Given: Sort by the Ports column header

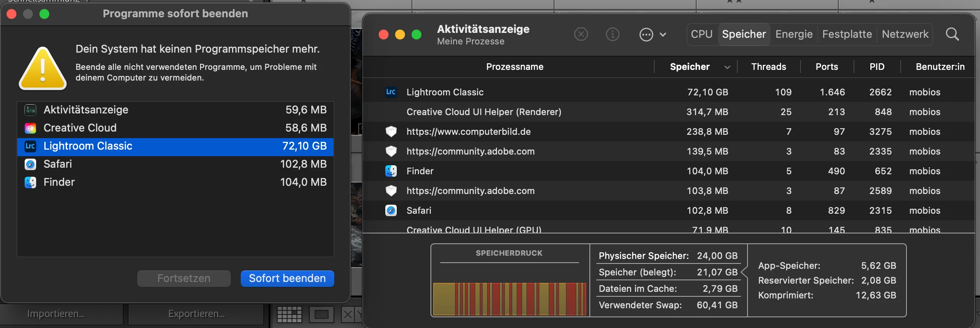Looking at the screenshot, I should click(826, 67).
